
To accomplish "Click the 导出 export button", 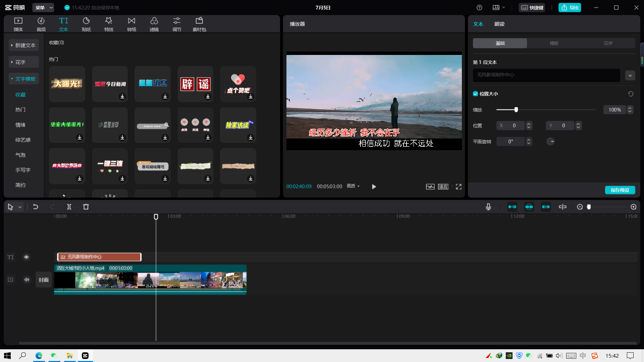I will click(570, 7).
